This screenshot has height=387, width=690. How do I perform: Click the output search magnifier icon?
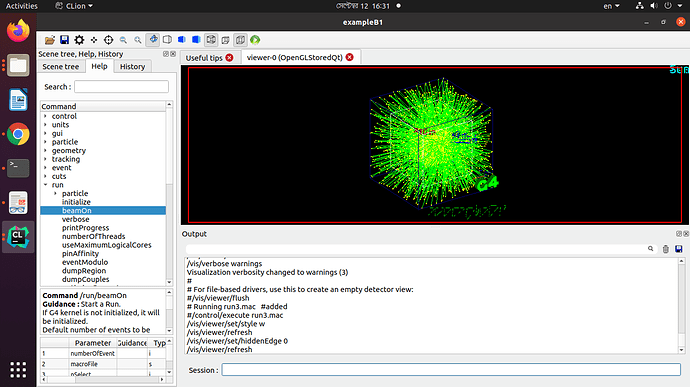click(x=650, y=249)
